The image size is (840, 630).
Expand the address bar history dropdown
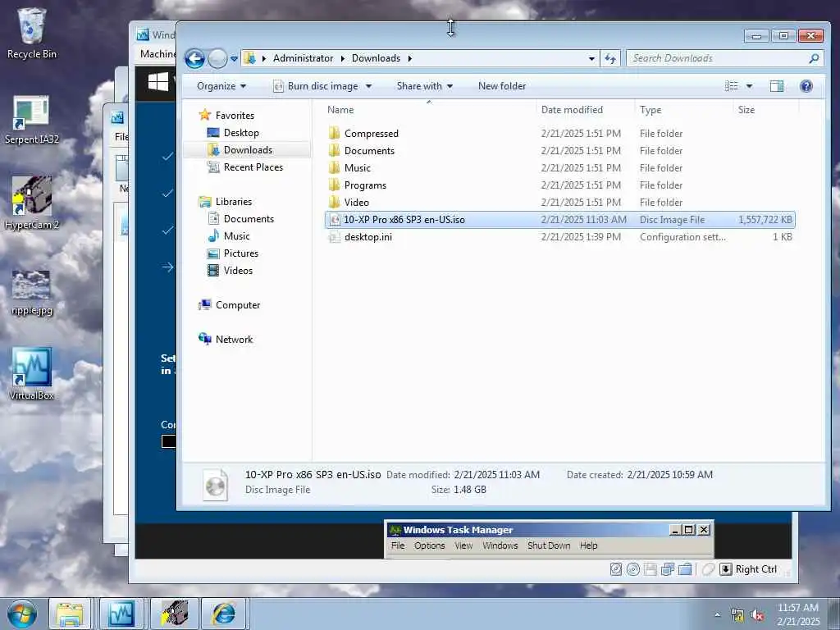click(591, 58)
